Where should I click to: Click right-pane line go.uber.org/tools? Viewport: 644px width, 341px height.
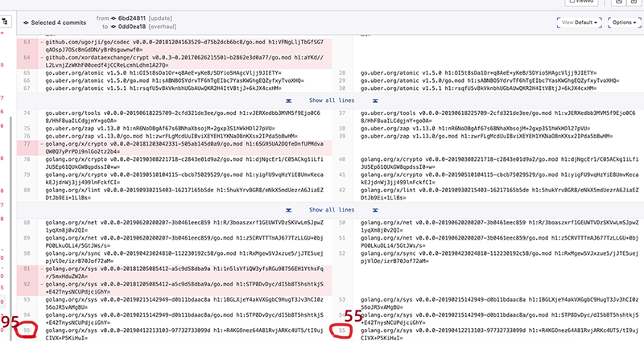point(498,117)
